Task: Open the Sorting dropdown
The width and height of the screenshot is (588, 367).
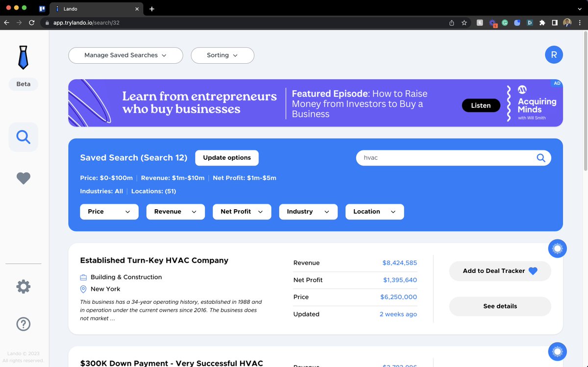Action: [222, 55]
